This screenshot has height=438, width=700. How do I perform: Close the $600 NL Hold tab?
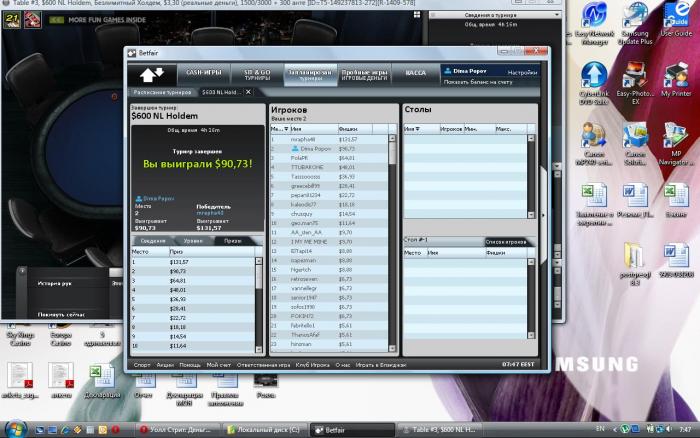coord(248,92)
